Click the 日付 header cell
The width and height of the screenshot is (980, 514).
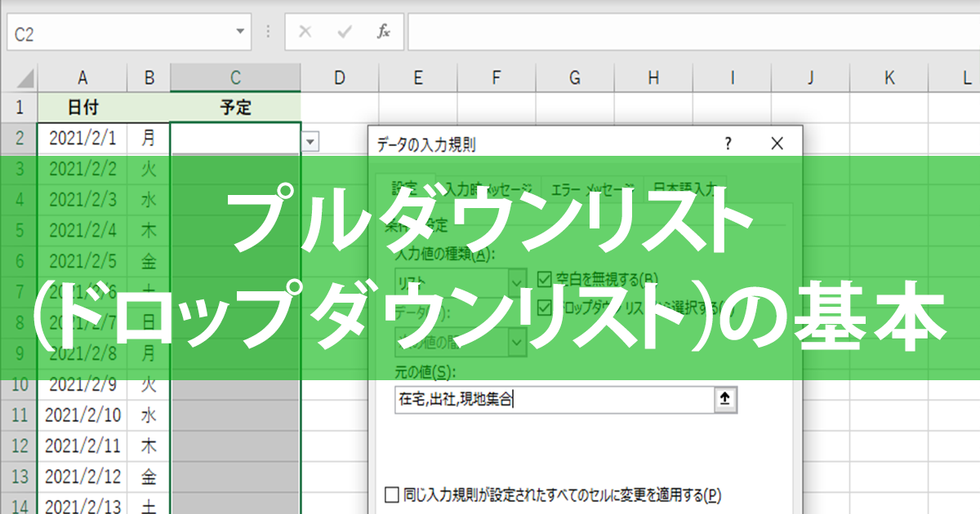(82, 107)
